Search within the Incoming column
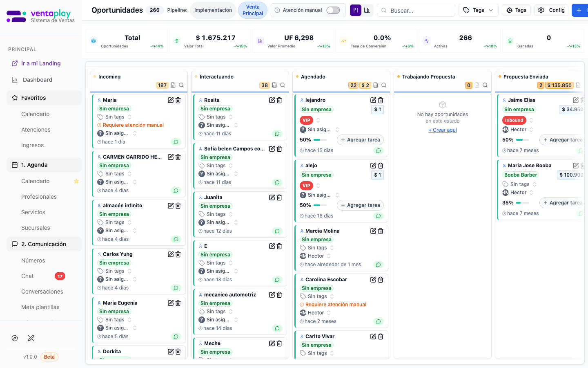 coord(181,85)
